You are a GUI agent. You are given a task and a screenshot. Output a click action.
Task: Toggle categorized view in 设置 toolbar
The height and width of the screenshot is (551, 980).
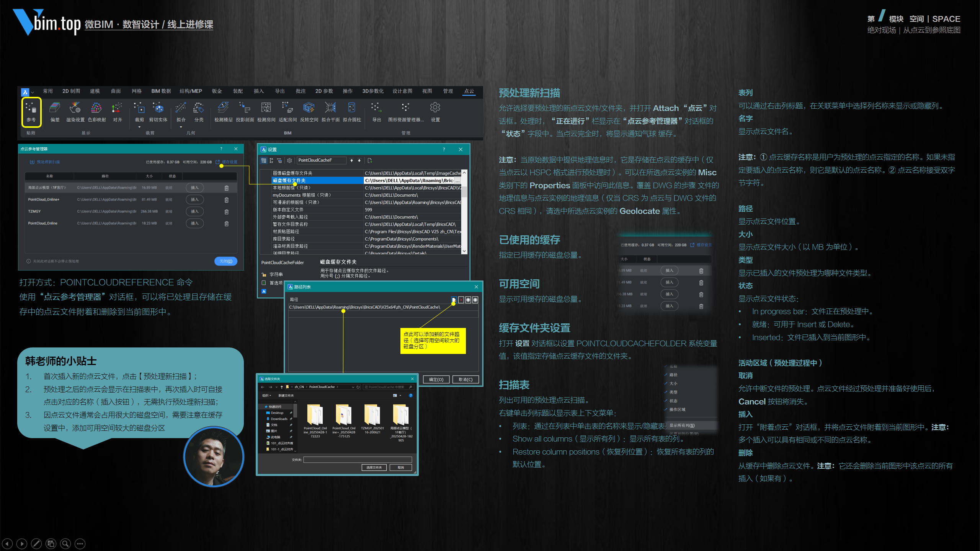(264, 160)
